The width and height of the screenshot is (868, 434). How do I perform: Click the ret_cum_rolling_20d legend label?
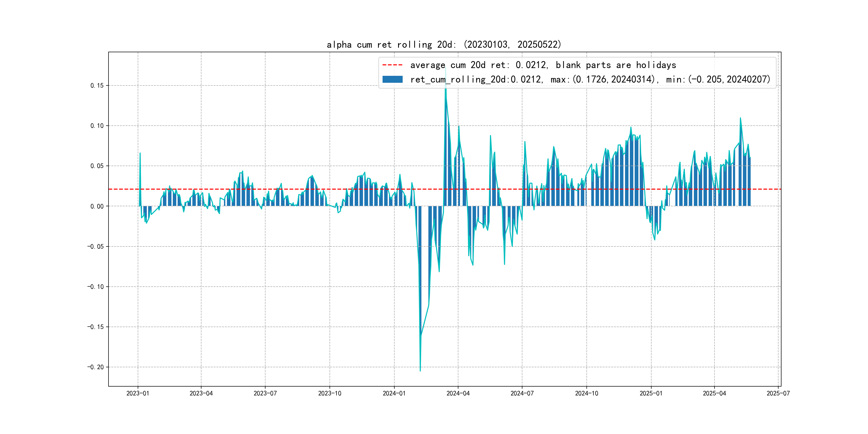tap(590, 80)
